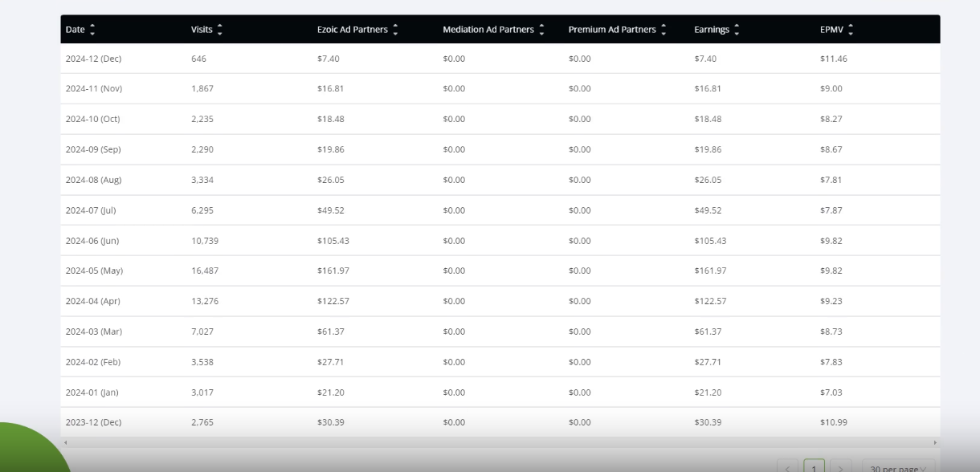The image size is (980, 472).
Task: Click scrollbar left arrow below table
Action: (66, 442)
